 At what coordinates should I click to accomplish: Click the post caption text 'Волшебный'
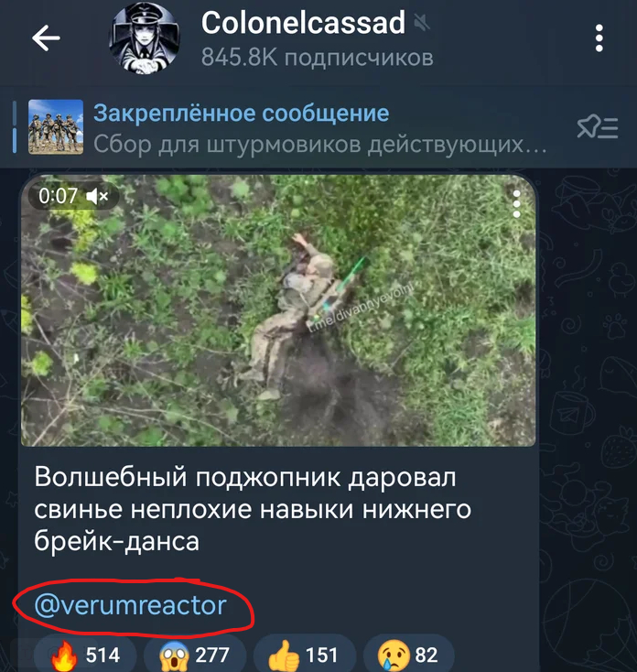click(111, 477)
